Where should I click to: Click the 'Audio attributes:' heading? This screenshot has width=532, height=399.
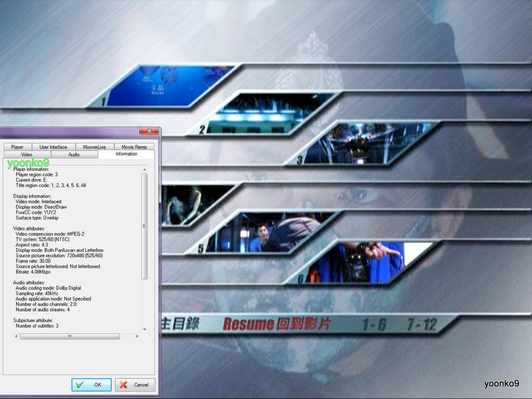click(29, 283)
